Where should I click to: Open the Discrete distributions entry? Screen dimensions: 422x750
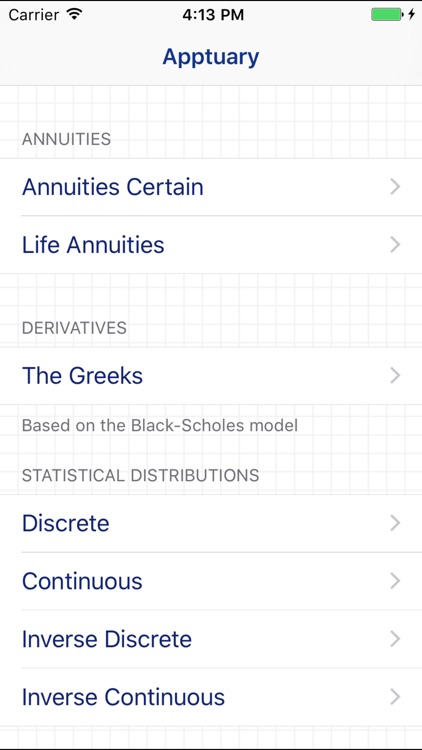pos(211,523)
